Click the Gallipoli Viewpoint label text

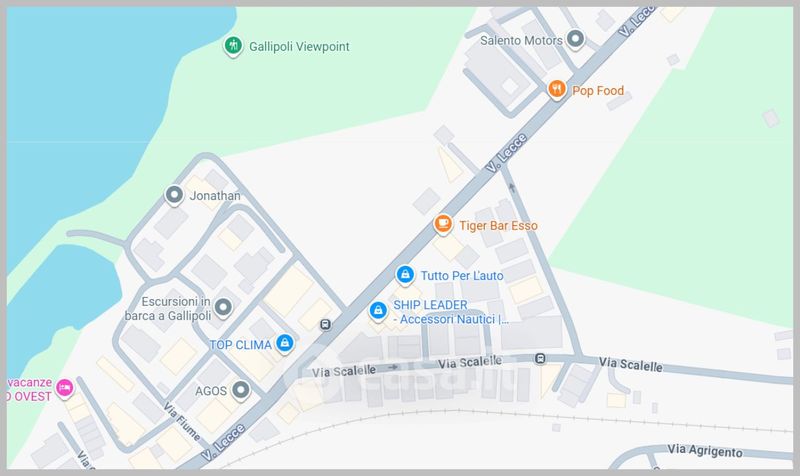[299, 47]
